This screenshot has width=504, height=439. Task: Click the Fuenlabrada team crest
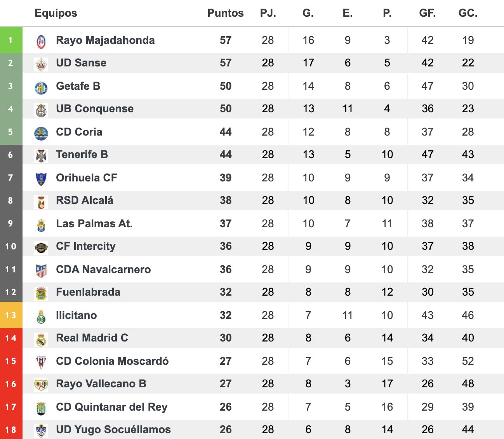[41, 293]
